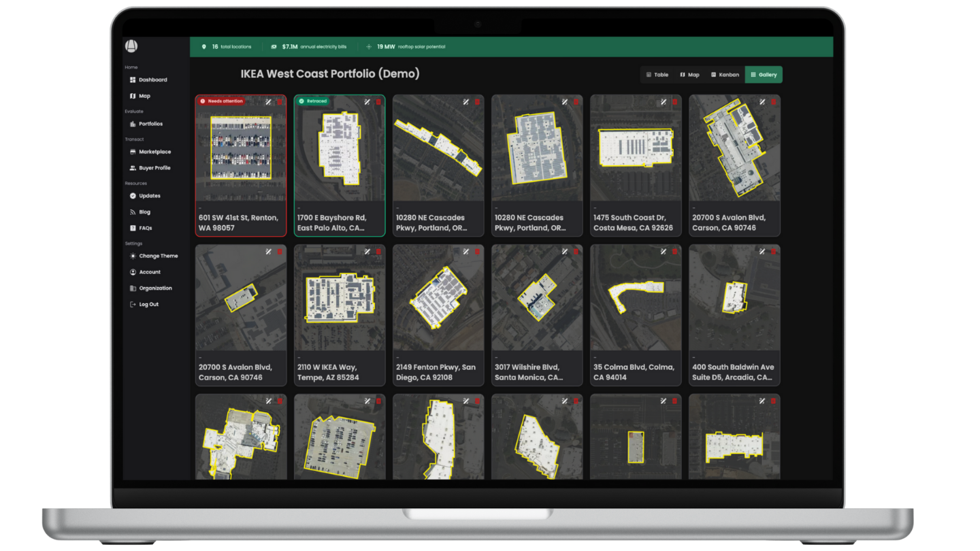980x551 pixels.
Task: Delete the 601 SW 41st St location
Action: pyautogui.click(x=279, y=102)
